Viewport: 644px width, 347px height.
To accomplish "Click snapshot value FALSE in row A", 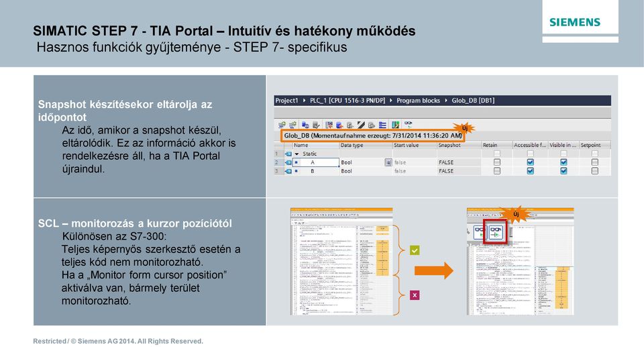I will point(446,162).
